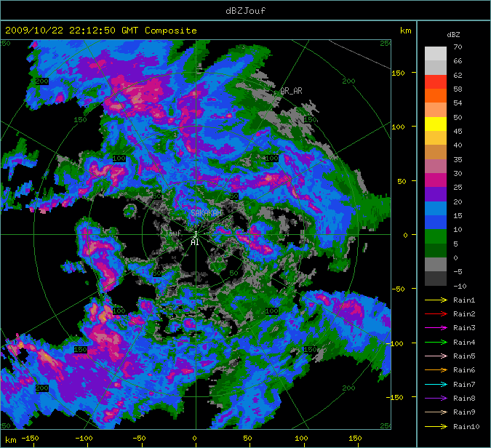The image size is (491, 448).
Task: Pick the orange 54-58 dBZ swatch
Action: [x=436, y=96]
